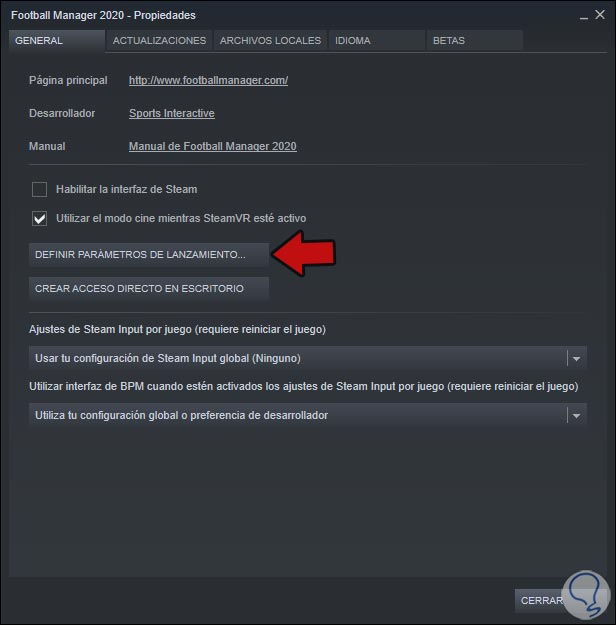Select the GENERAL tab
This screenshot has height=625, width=616.
(x=57, y=41)
